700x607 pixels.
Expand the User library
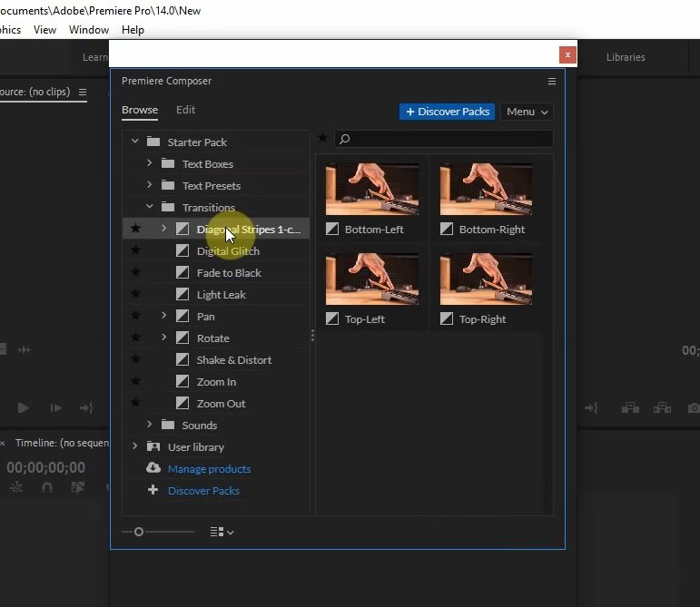(x=134, y=446)
